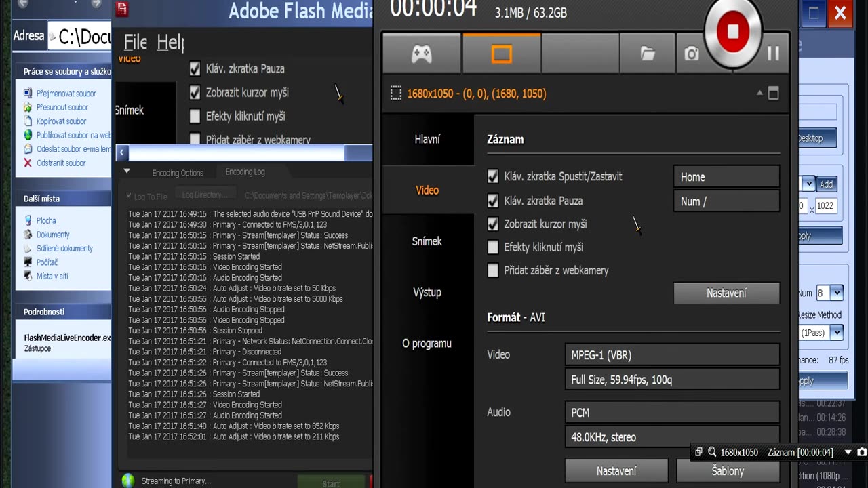Click the Add button in the right window

click(x=826, y=184)
